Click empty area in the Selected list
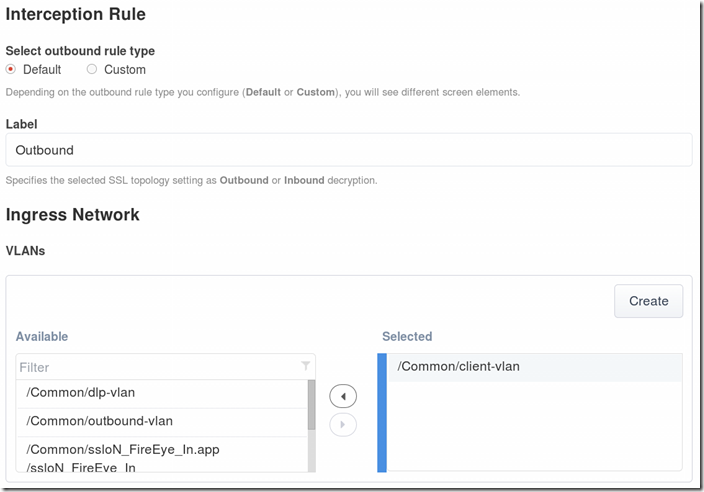The height and width of the screenshot is (492, 704). point(533,430)
